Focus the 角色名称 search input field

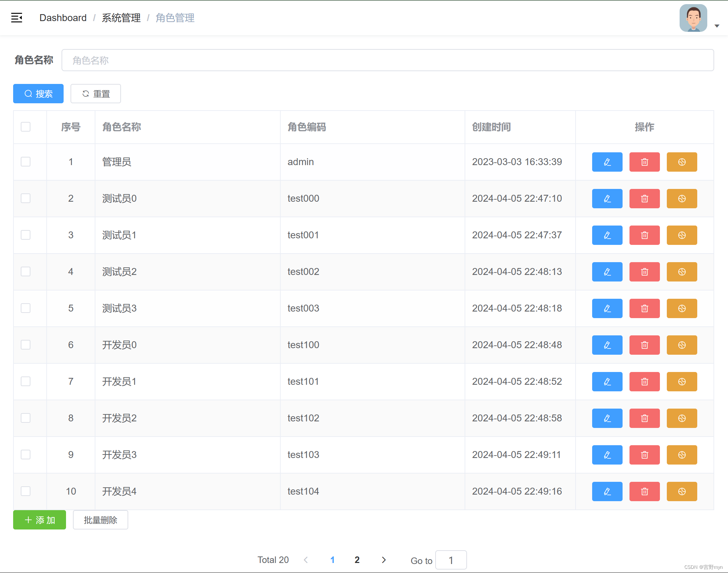pos(387,60)
